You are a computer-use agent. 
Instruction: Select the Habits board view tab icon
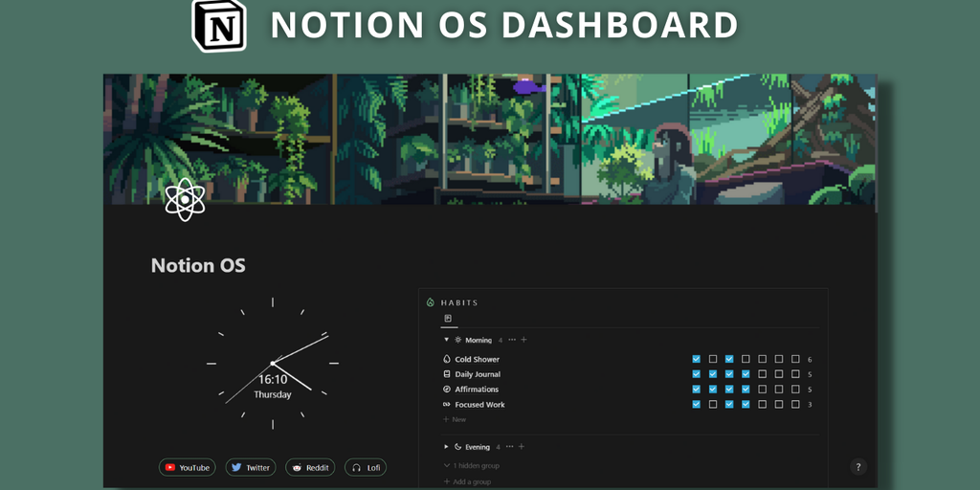point(448,319)
